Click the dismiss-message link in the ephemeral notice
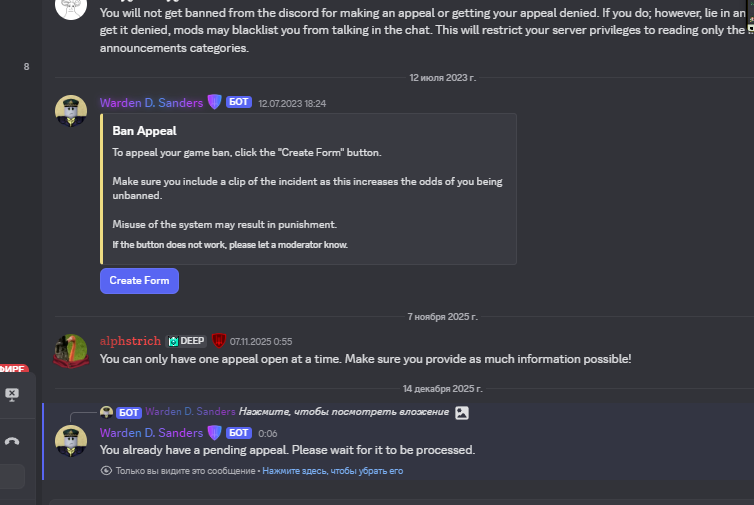The width and height of the screenshot is (754, 505). tap(333, 470)
